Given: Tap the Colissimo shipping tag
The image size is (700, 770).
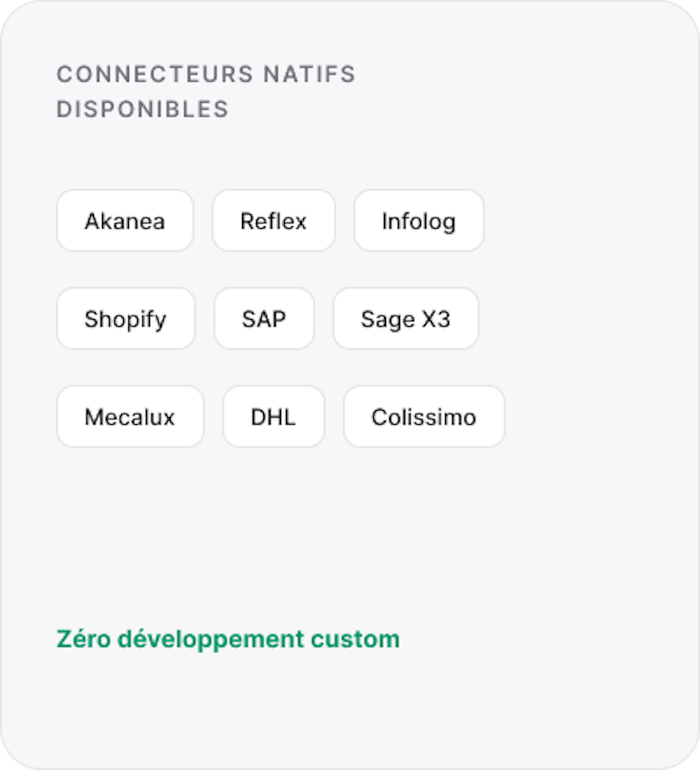Looking at the screenshot, I should [424, 416].
